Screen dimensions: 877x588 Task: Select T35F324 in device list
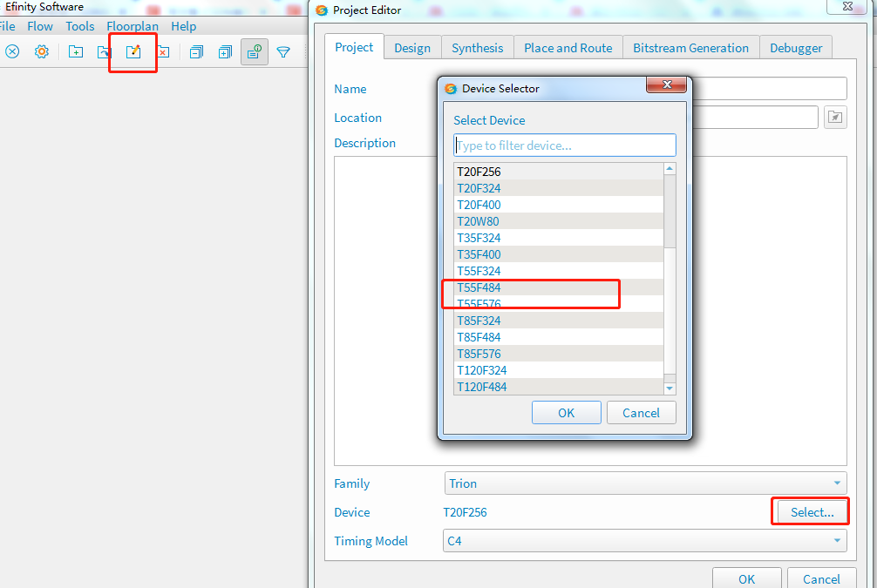(559, 238)
